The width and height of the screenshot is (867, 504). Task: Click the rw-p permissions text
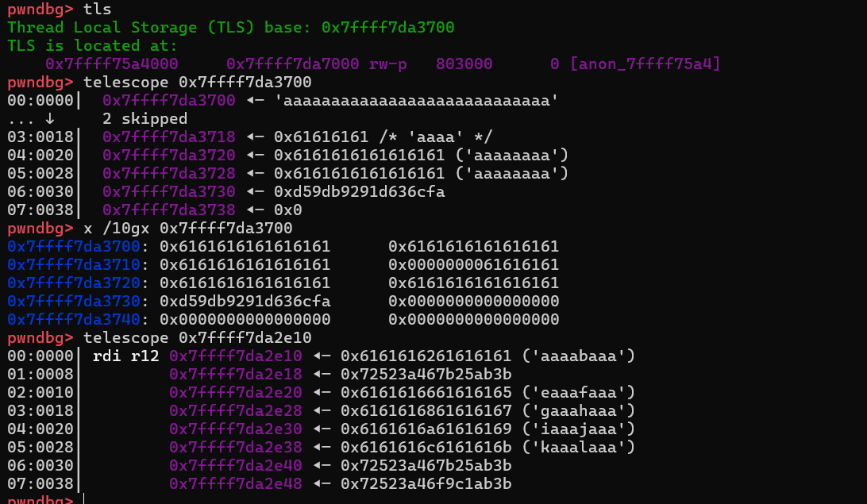(388, 63)
